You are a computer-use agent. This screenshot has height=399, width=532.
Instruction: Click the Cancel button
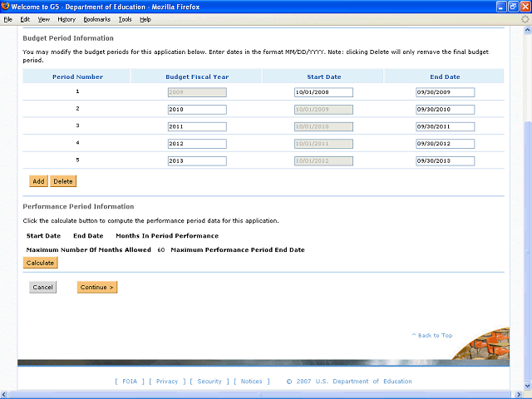(x=42, y=287)
